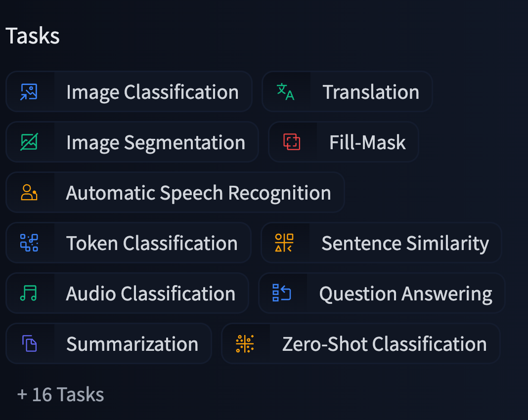The width and height of the screenshot is (528, 420).
Task: Click the Sentence Similarity icon
Action: (x=284, y=243)
